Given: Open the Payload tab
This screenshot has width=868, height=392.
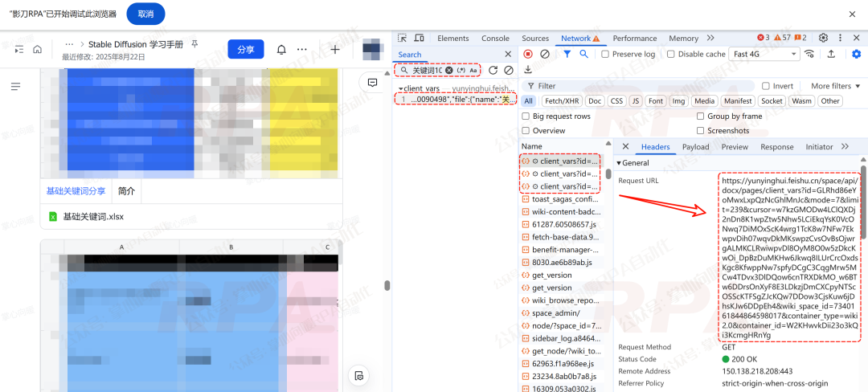Looking at the screenshot, I should click(x=695, y=147).
